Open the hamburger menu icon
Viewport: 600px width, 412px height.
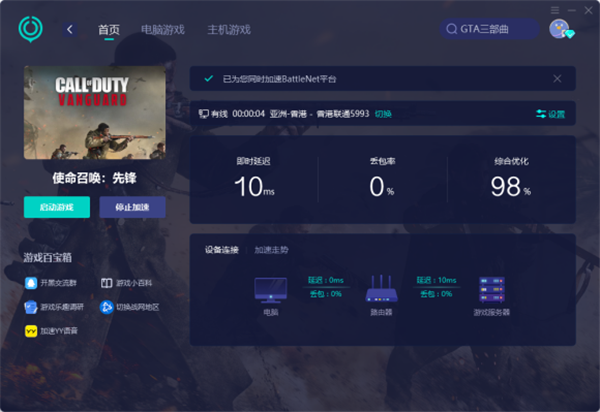tap(555, 10)
